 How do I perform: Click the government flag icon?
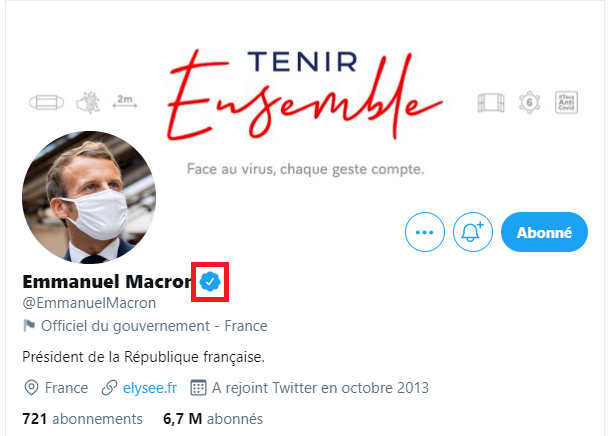click(29, 326)
